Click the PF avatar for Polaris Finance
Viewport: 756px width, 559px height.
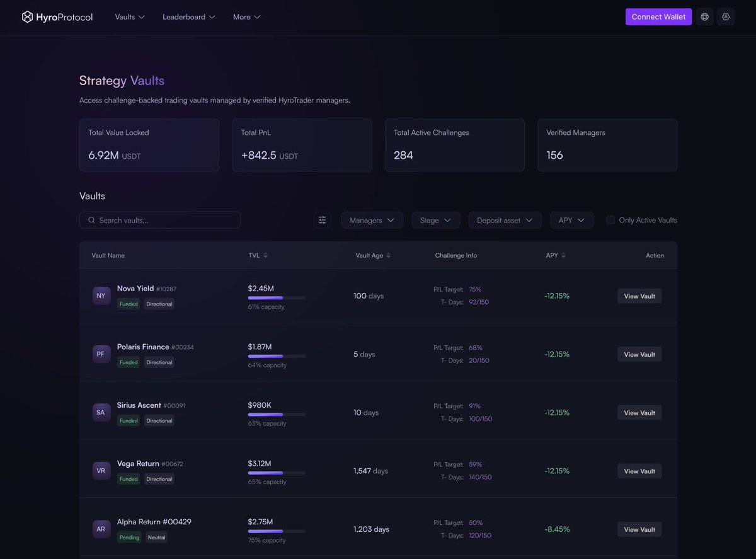click(x=101, y=354)
